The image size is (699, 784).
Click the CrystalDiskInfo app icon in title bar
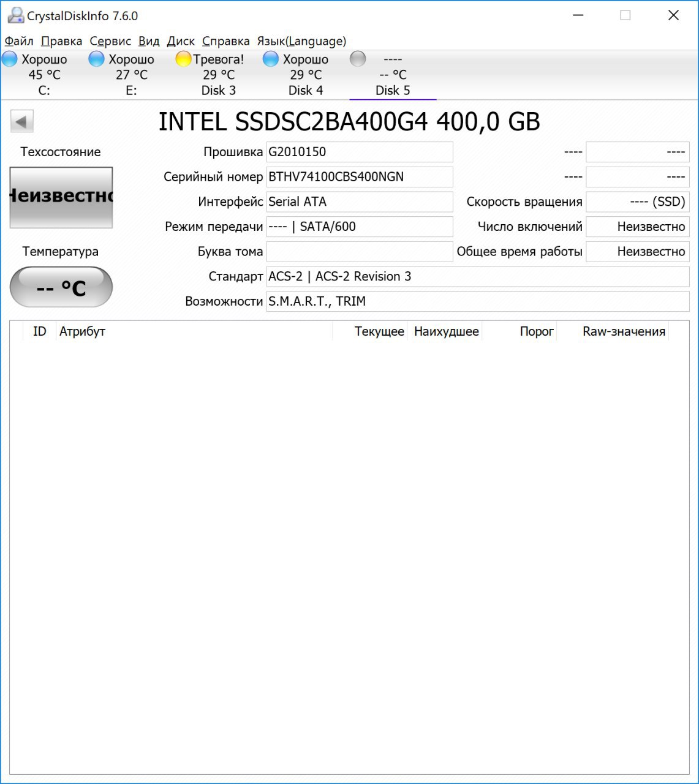click(x=15, y=15)
